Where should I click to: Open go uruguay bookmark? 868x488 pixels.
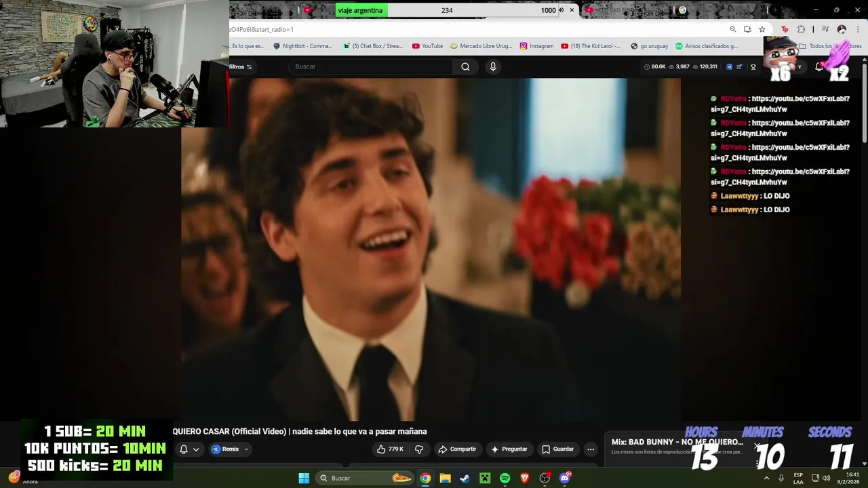[649, 46]
